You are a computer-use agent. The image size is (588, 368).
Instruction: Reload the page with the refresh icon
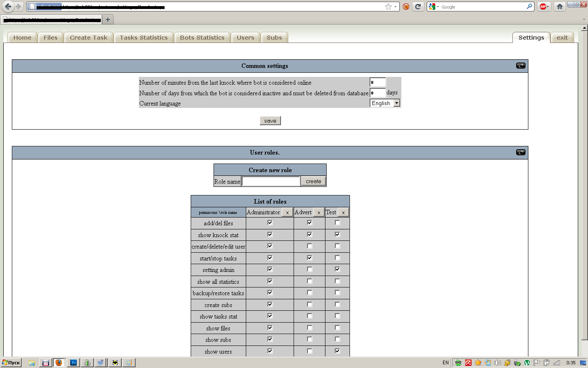coord(418,7)
